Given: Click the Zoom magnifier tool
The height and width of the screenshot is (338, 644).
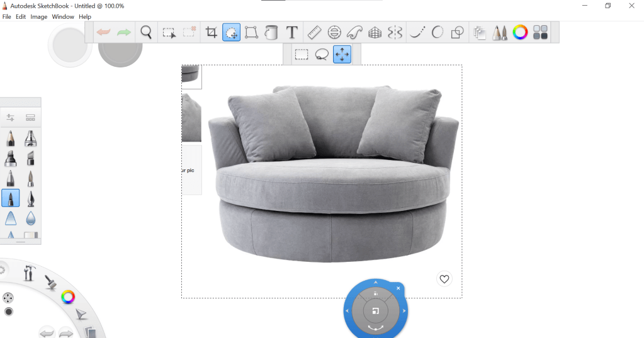Looking at the screenshot, I should (146, 33).
